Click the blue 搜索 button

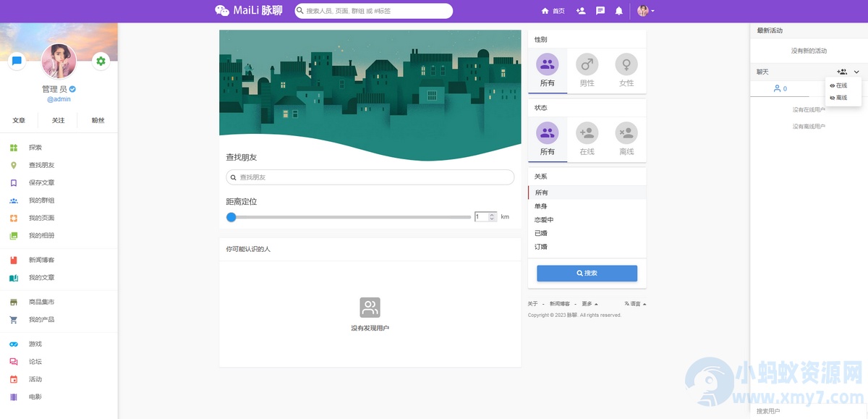click(x=587, y=273)
